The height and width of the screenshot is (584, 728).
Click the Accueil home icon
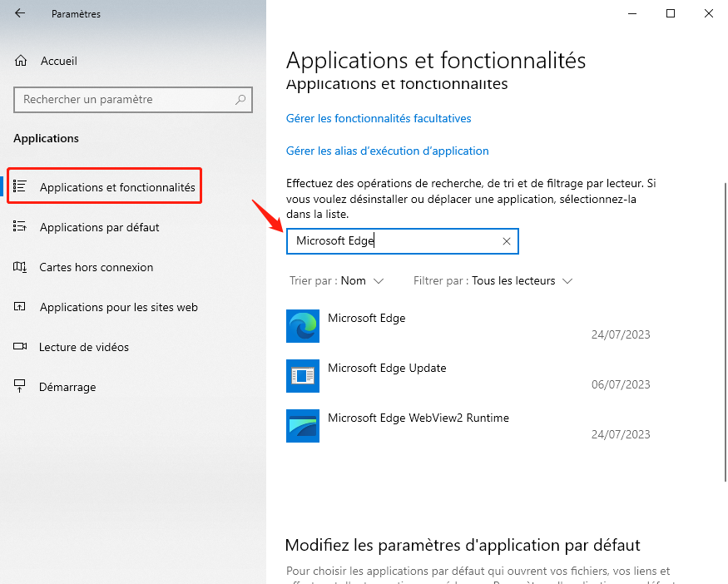point(22,61)
